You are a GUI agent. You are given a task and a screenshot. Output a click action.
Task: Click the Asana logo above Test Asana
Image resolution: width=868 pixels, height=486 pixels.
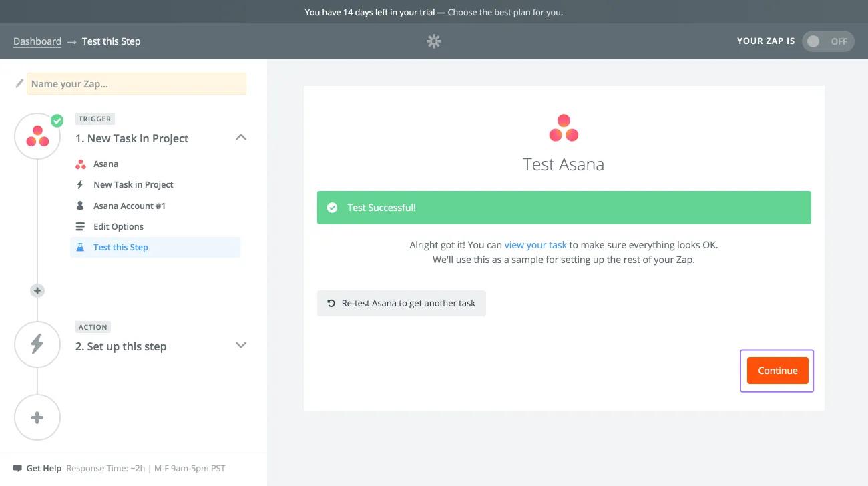pos(564,128)
